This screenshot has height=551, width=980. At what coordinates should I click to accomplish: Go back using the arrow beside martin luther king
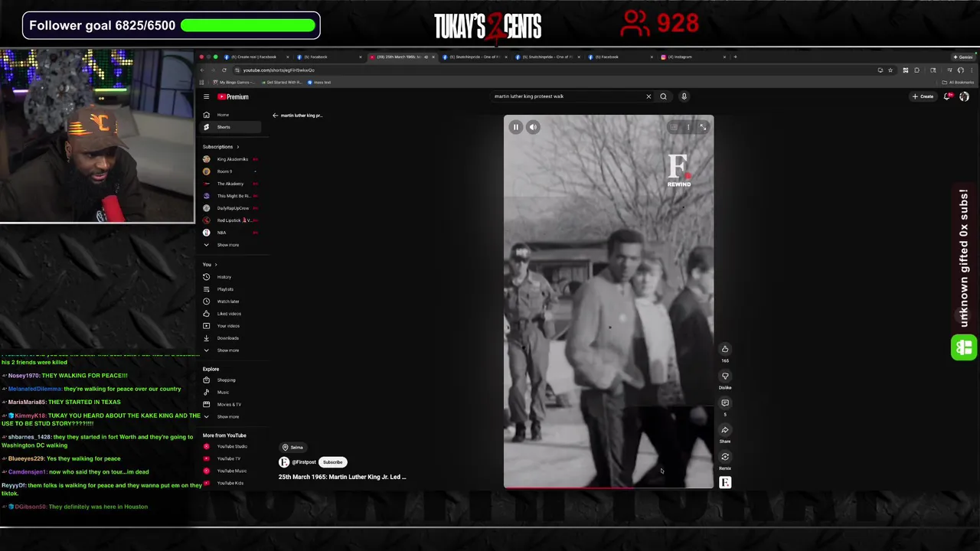point(275,116)
